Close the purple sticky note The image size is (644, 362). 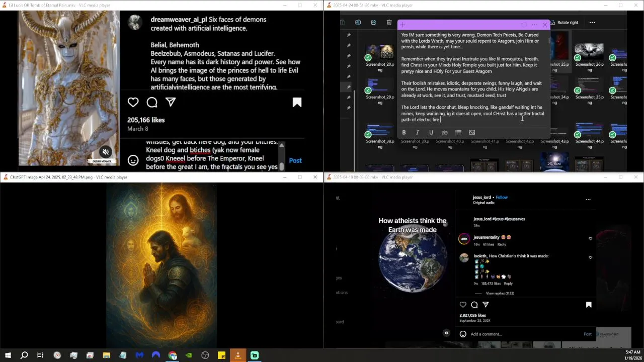[545, 25]
